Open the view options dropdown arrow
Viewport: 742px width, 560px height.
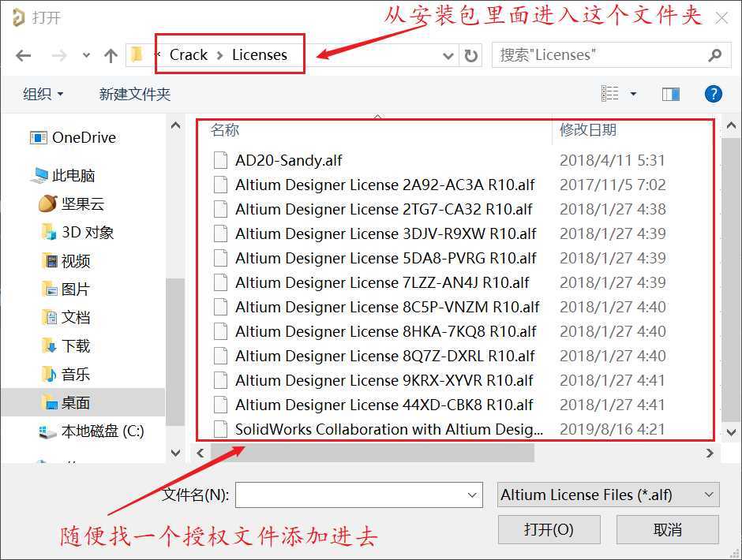633,94
